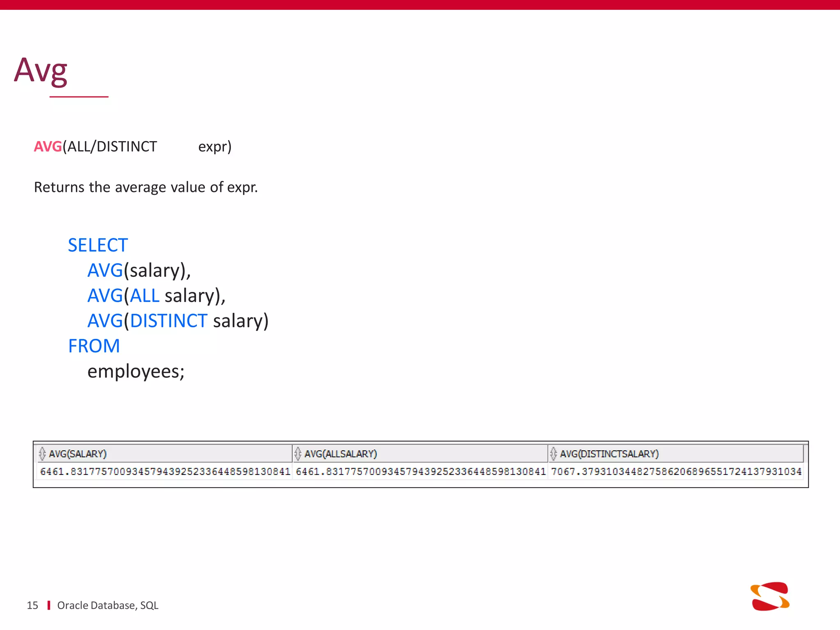Click '(ALL/DISTINCT' in the syntax line
The width and height of the screenshot is (840, 630).
[x=110, y=146]
